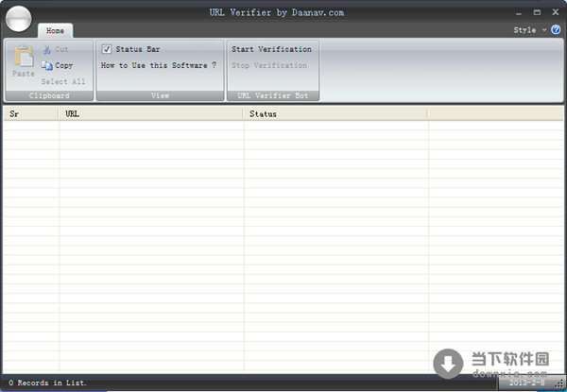
Task: Open the blue help question icon
Action: coord(556,29)
